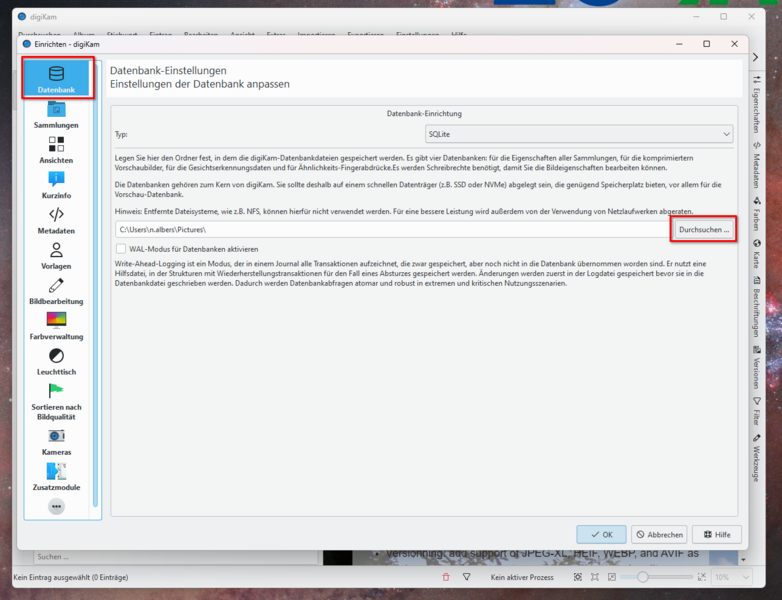The height and width of the screenshot is (600, 782).
Task: Open Werkzeuge tab in right sidebar
Action: (757, 458)
